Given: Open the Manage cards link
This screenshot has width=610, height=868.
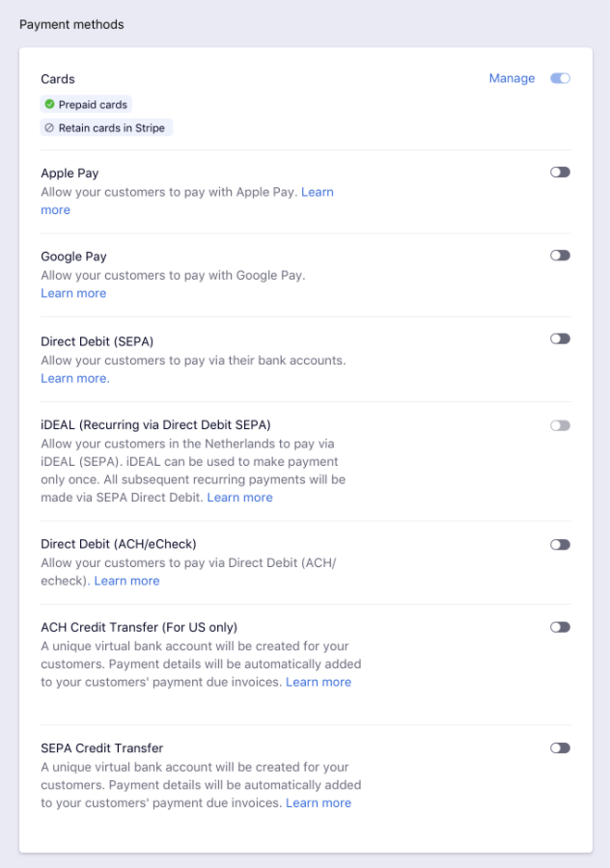Looking at the screenshot, I should tap(512, 78).
